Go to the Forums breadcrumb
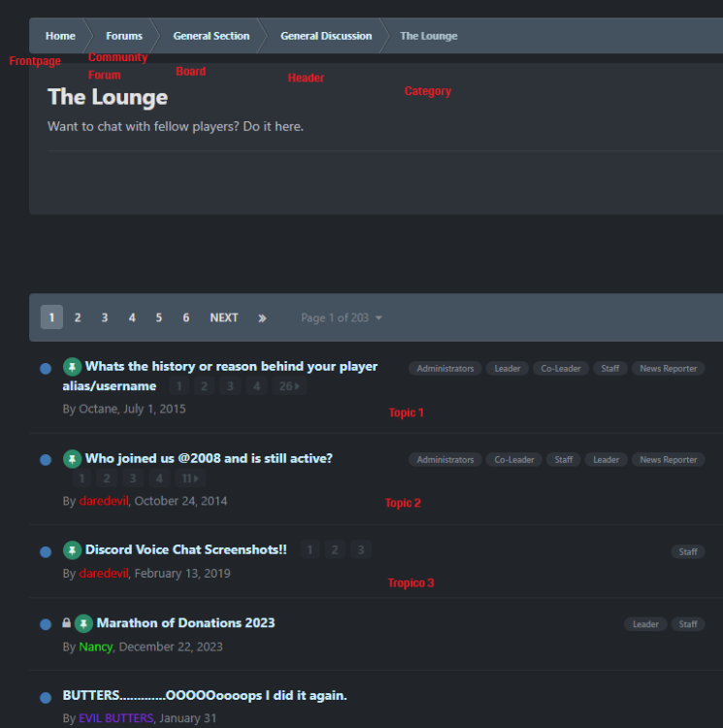This screenshot has width=723, height=728. pyautogui.click(x=124, y=36)
